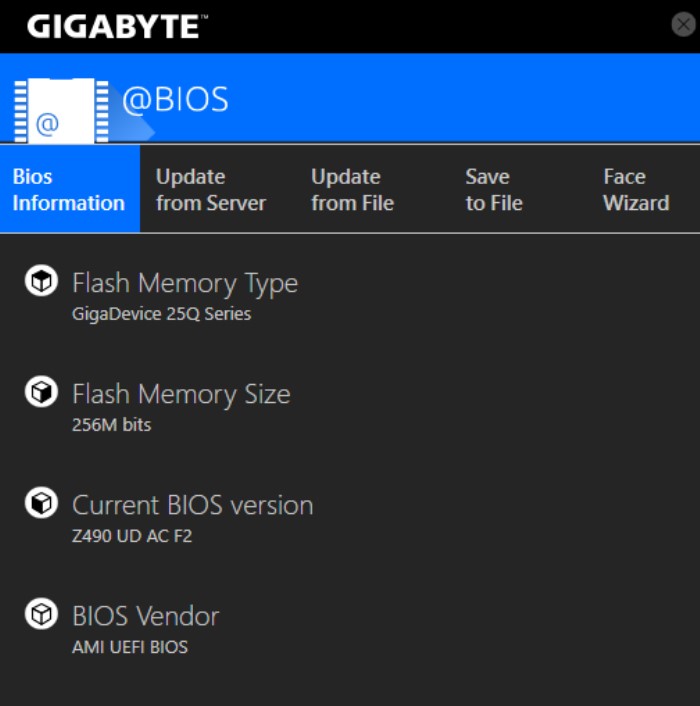Click the cube icon beside BIOS Vendor
Image resolution: width=700 pixels, height=706 pixels.
point(41,614)
